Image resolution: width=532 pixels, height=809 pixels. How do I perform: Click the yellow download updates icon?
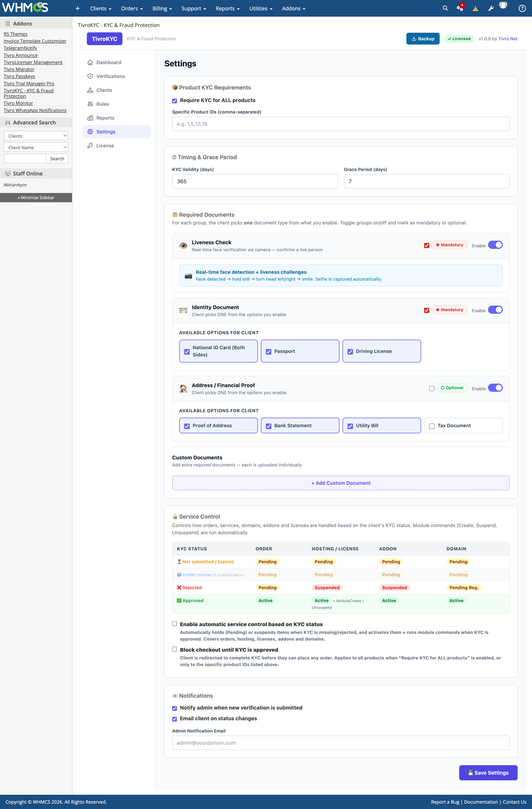[x=475, y=9]
